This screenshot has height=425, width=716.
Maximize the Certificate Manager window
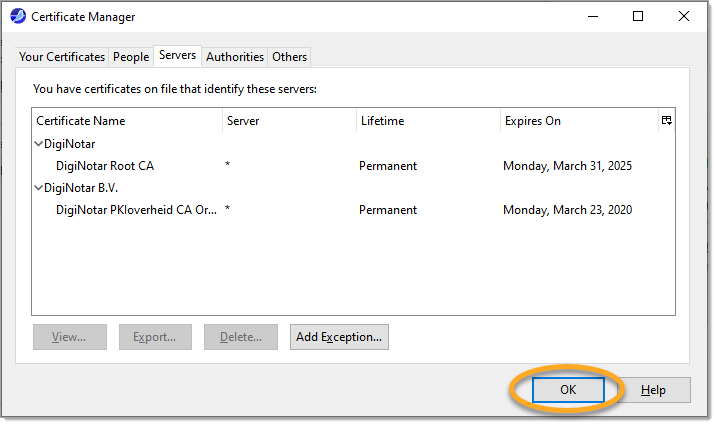[x=638, y=17]
